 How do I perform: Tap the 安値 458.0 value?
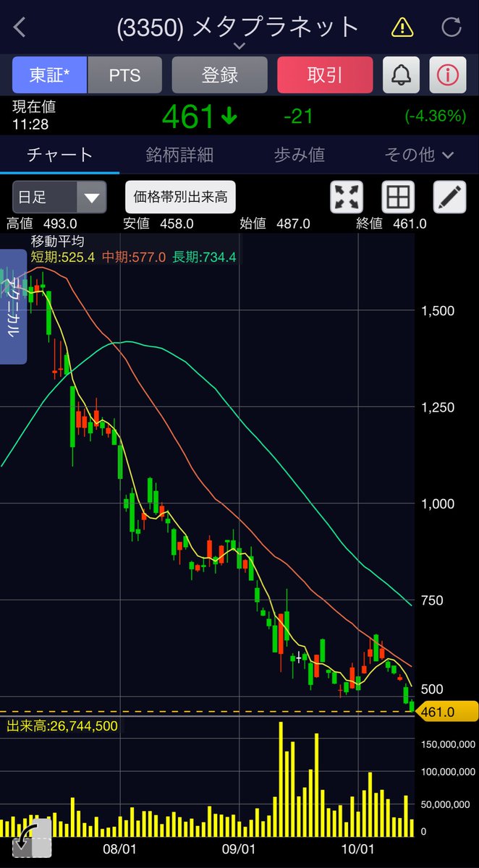[158, 224]
